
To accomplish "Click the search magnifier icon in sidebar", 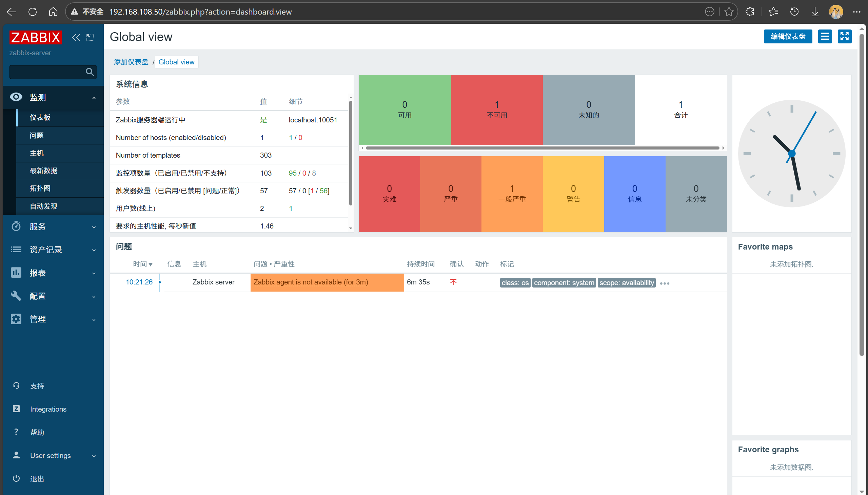I will coord(90,72).
